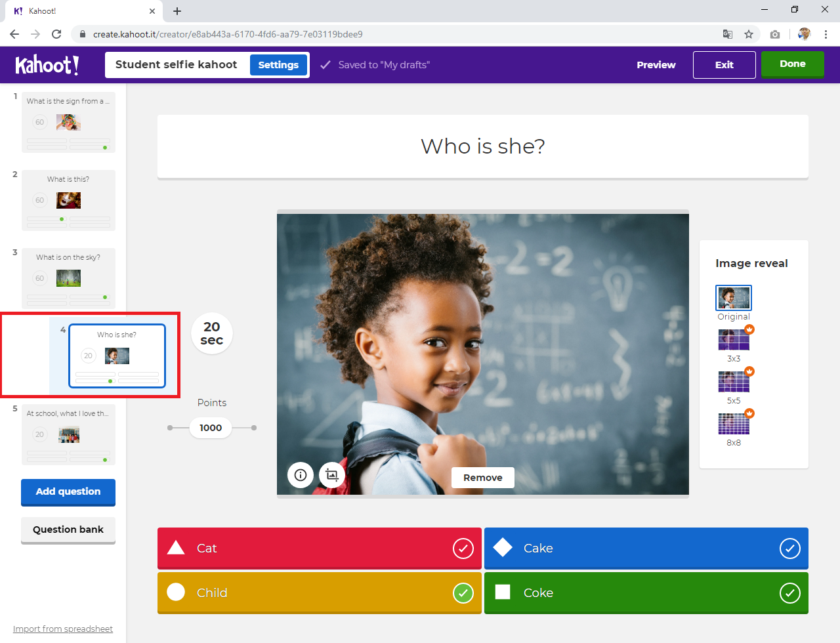
Task: Toggle correct answer for Cat
Action: point(463,549)
